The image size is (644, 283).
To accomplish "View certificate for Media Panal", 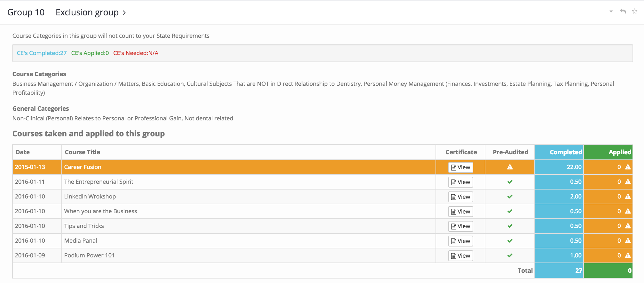I will [461, 241].
